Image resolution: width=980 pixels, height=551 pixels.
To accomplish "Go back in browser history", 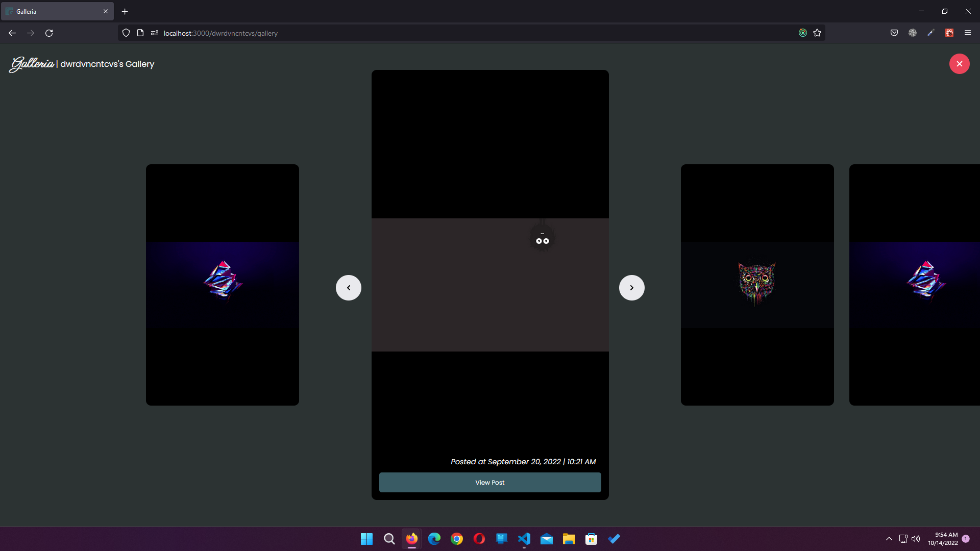I will (12, 33).
